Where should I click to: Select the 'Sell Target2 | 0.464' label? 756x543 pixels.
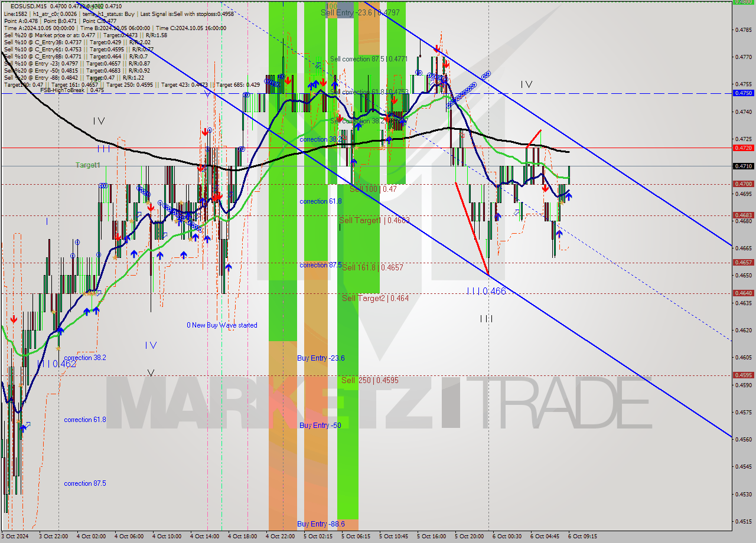[376, 298]
